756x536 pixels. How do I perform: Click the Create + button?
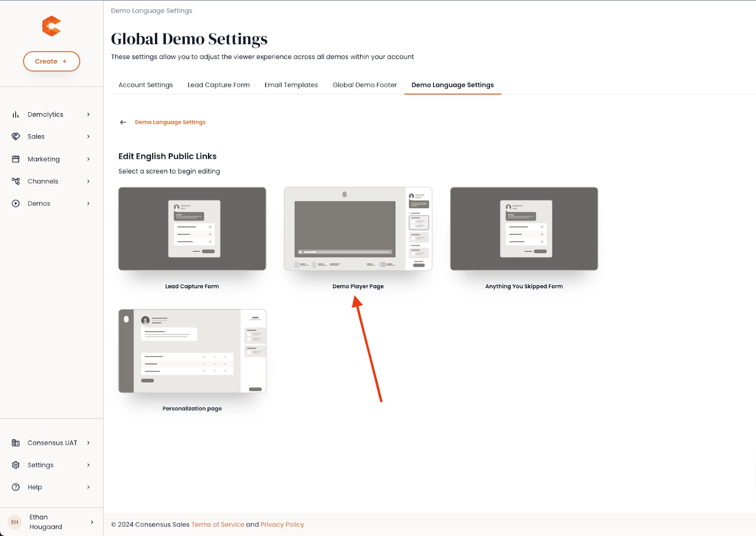coord(52,61)
